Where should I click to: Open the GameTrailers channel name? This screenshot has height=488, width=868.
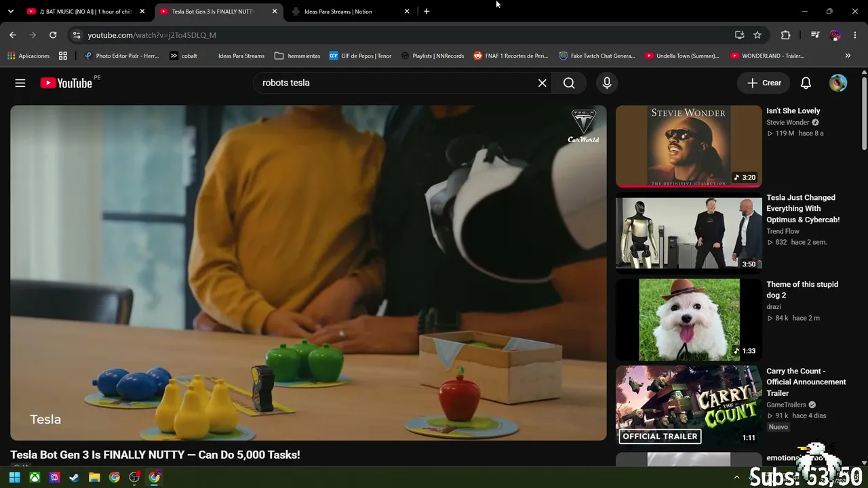(787, 405)
